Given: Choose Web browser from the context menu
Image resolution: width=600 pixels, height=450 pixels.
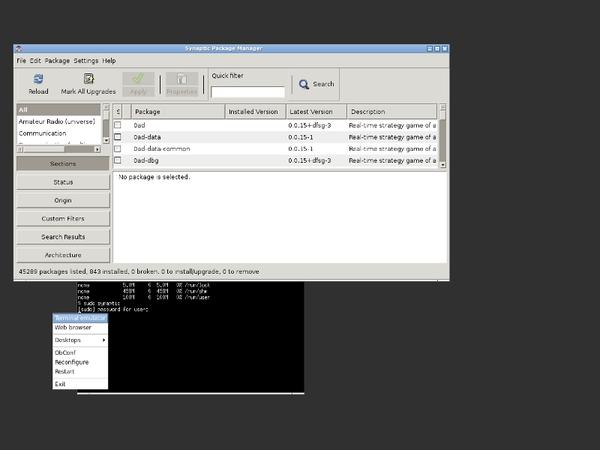Looking at the screenshot, I should pos(80,328).
